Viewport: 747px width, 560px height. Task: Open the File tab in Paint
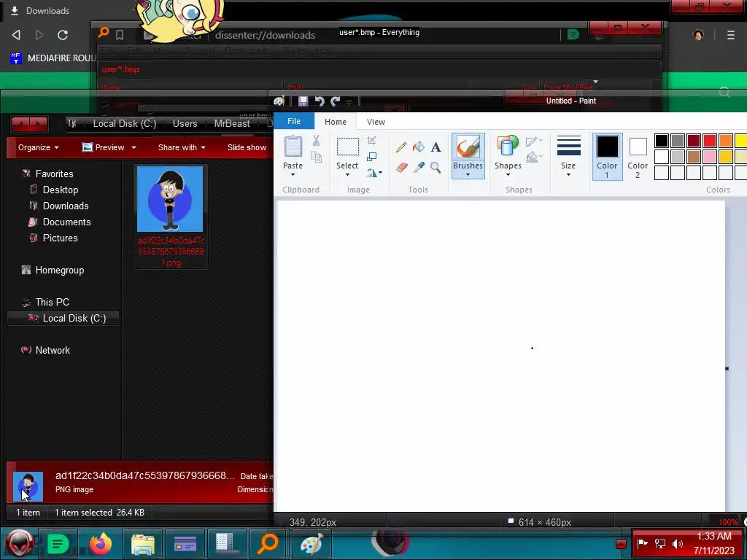pyautogui.click(x=294, y=122)
